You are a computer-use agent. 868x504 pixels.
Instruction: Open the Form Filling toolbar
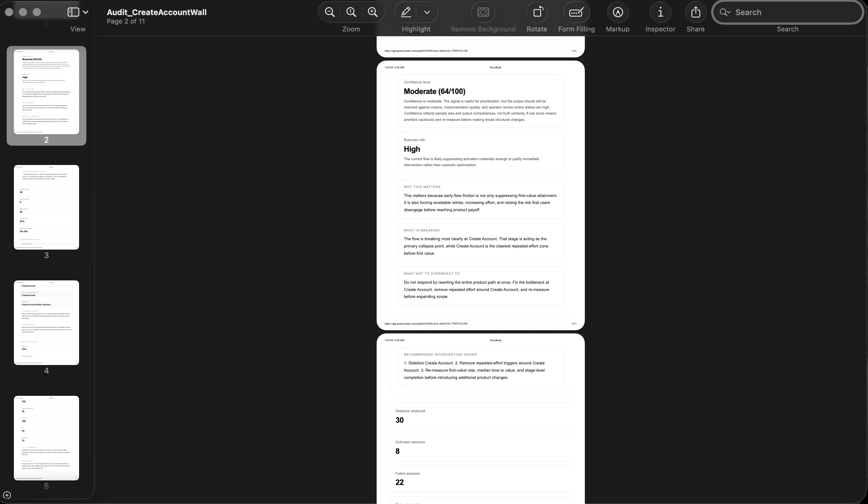coord(576,12)
